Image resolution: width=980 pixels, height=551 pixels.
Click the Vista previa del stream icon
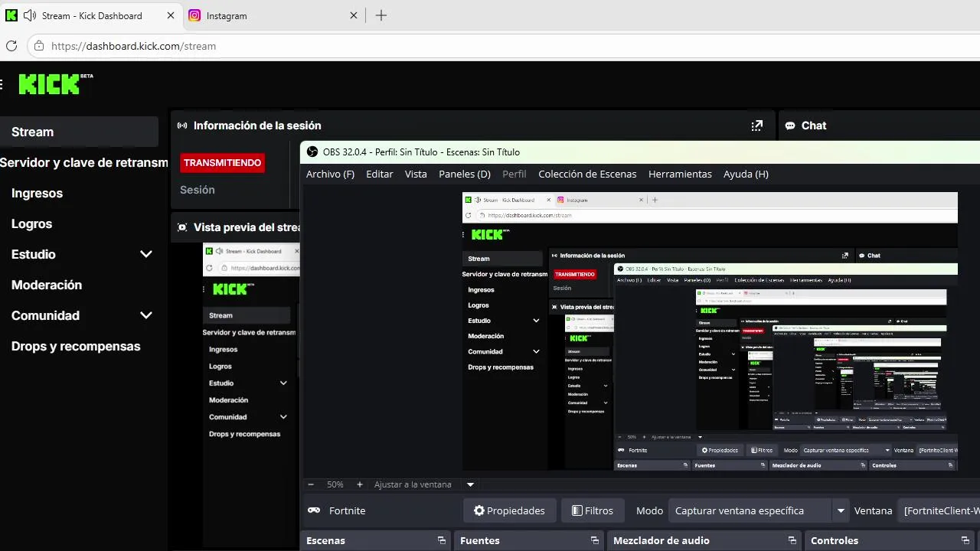(182, 227)
